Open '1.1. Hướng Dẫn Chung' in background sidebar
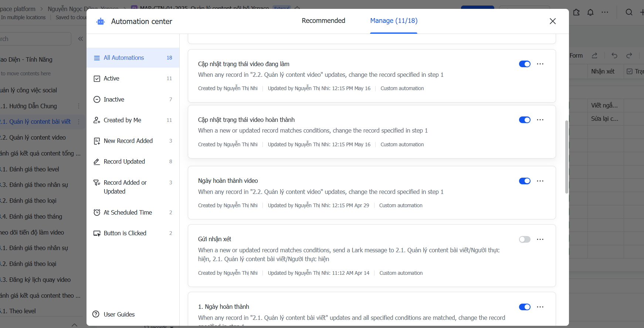Viewport: 644px width, 328px height. (x=28, y=106)
